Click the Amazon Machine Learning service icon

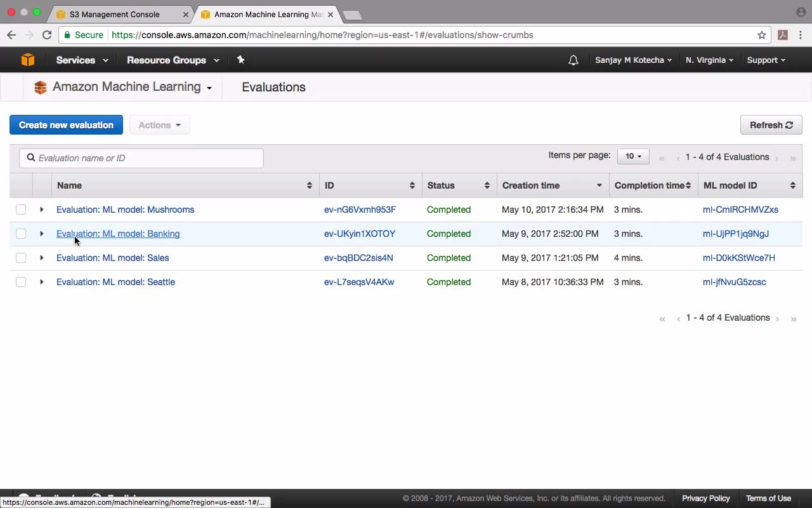41,88
